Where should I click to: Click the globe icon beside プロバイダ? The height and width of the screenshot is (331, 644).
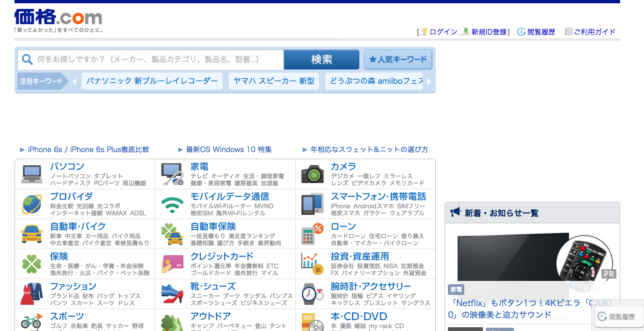click(x=32, y=204)
